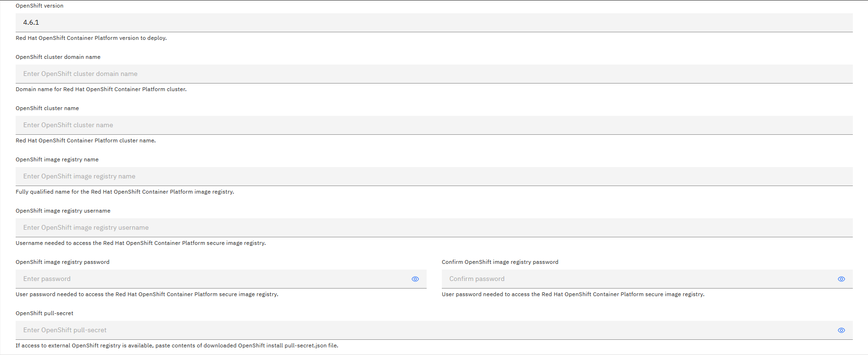This screenshot has height=355, width=868.
Task: Click the OpenShift image registry name field
Action: click(434, 177)
